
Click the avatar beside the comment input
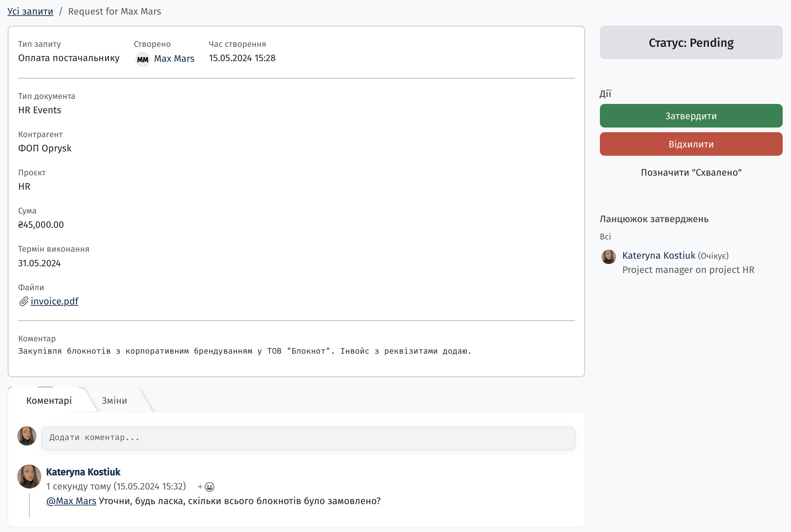[27, 436]
